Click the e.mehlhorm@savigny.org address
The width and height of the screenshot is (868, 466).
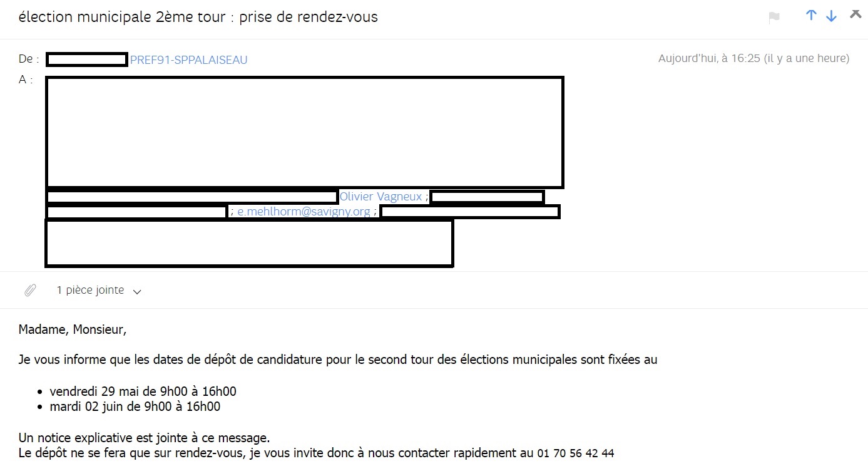(x=304, y=212)
